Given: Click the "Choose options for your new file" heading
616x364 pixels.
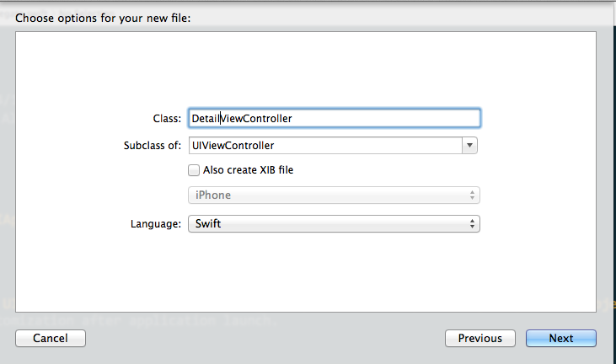Looking at the screenshot, I should (103, 17).
